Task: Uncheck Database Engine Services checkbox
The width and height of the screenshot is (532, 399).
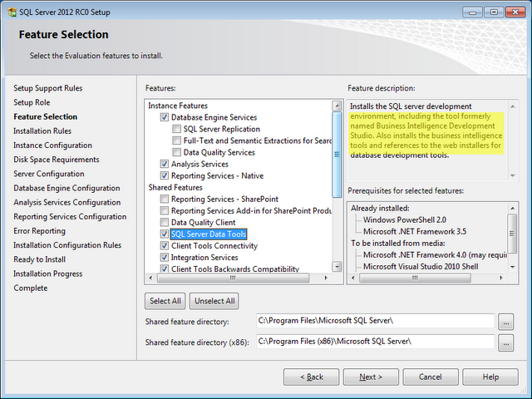Action: [165, 117]
